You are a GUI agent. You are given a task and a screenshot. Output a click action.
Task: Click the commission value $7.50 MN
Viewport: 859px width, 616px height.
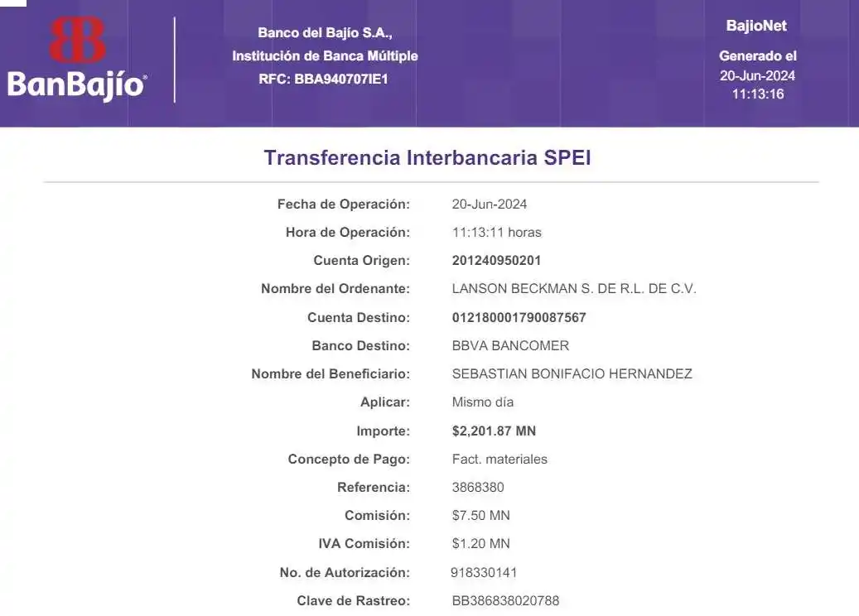tap(480, 516)
